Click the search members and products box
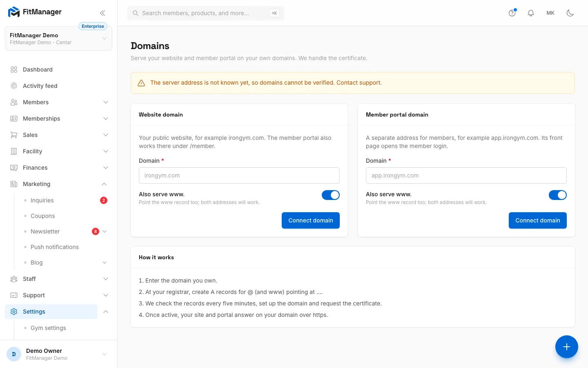This screenshot has width=588, height=368. tap(206, 13)
